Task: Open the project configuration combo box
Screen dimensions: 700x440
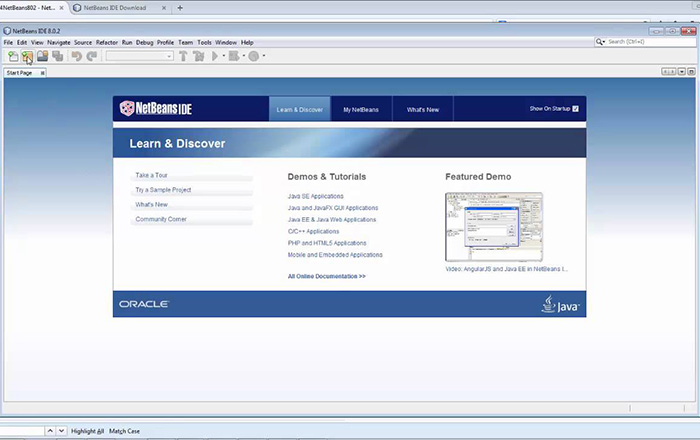Action: click(139, 56)
